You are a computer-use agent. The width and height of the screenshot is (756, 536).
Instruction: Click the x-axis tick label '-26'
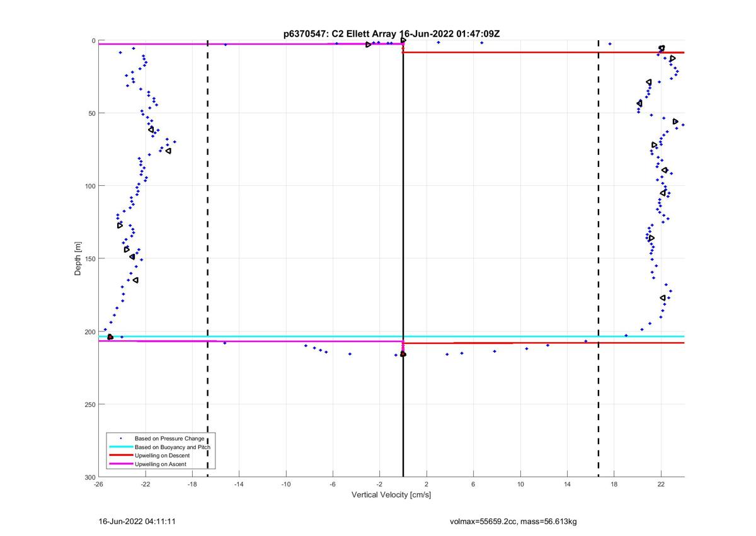click(x=99, y=484)
